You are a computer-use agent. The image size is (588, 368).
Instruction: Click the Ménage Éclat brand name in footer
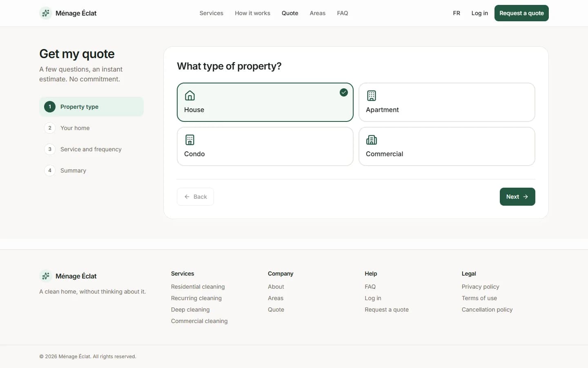(76, 276)
